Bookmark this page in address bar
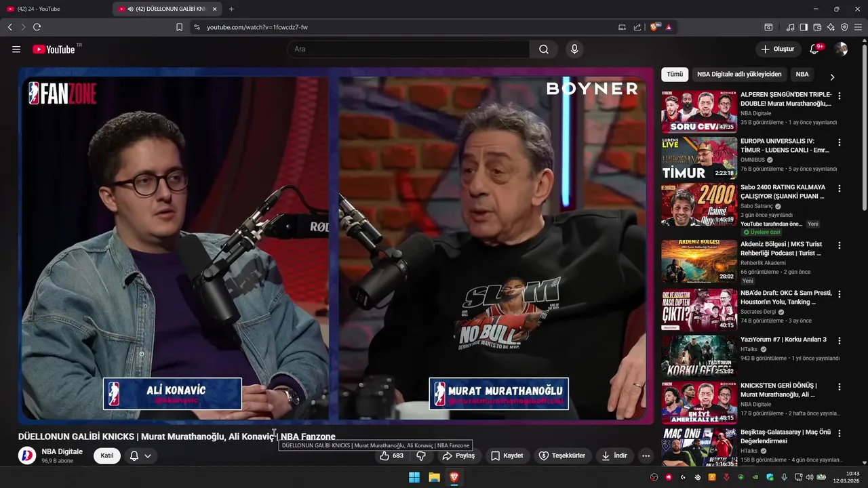Image resolution: width=868 pixels, height=488 pixels. [179, 27]
